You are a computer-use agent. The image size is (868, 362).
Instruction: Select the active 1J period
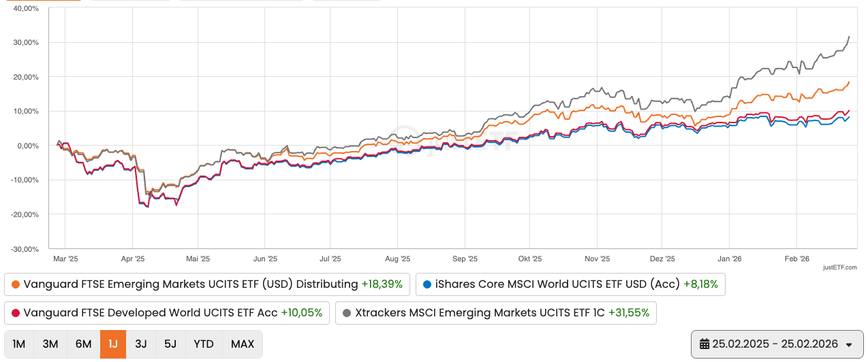[112, 344]
